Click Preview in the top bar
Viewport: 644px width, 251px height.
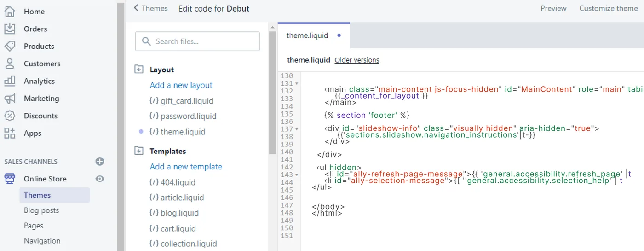point(553,8)
